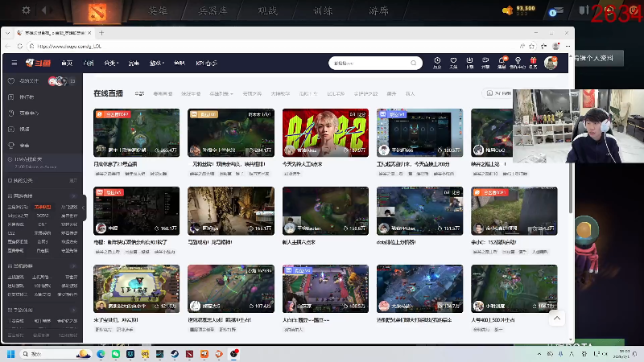Open Windows Start button
644x362 pixels.
(11, 354)
